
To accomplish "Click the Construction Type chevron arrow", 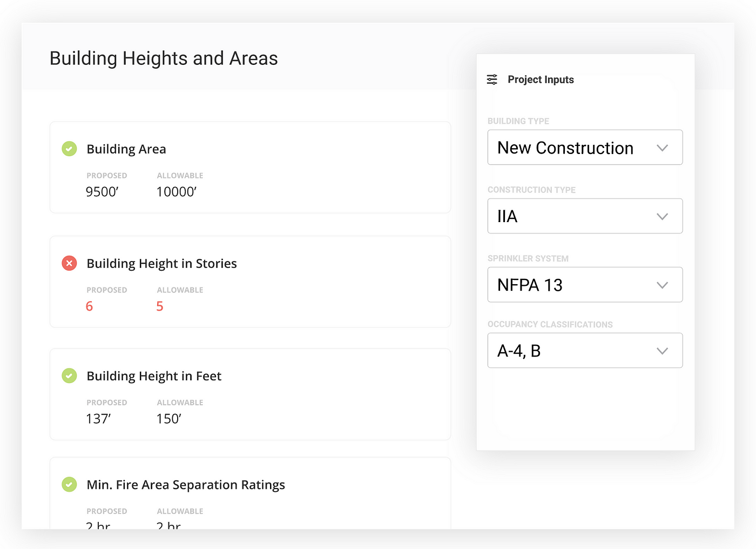I will (662, 216).
